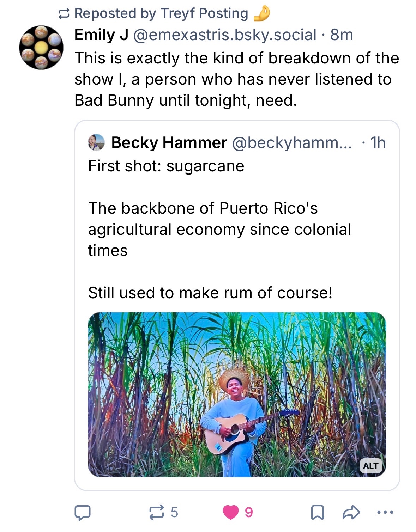View the sugarcane field guitar image

tap(237, 394)
